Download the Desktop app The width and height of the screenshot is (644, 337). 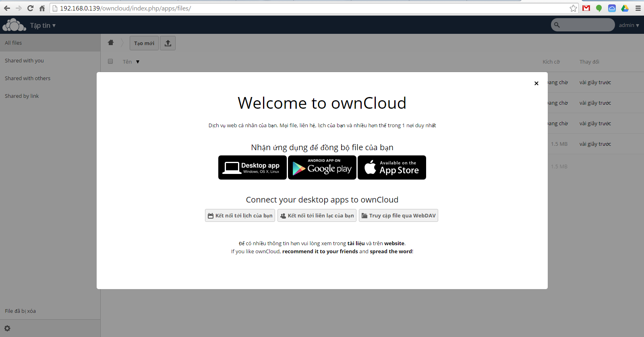(x=253, y=167)
